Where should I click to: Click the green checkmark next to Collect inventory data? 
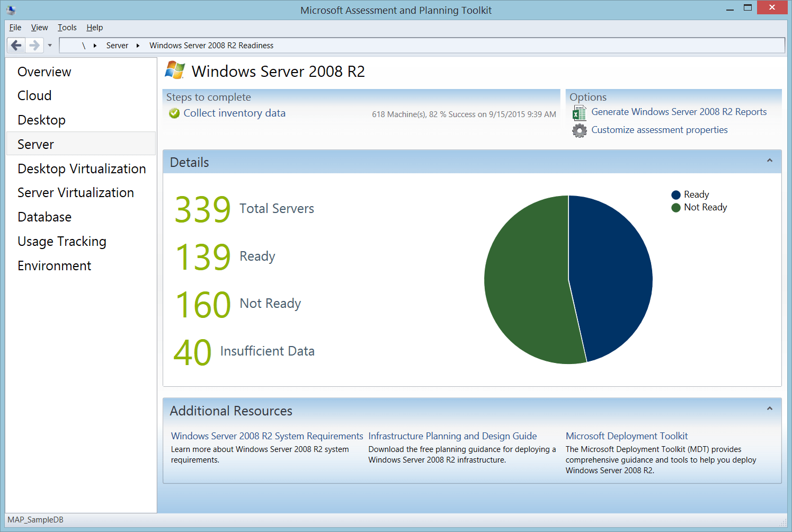174,113
